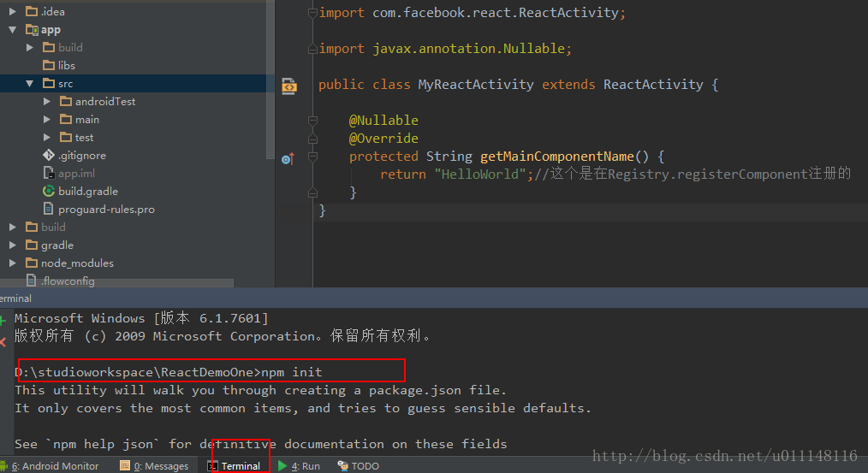The height and width of the screenshot is (473, 868).
Task: Click the build.gradle Gradle icon
Action: point(49,192)
